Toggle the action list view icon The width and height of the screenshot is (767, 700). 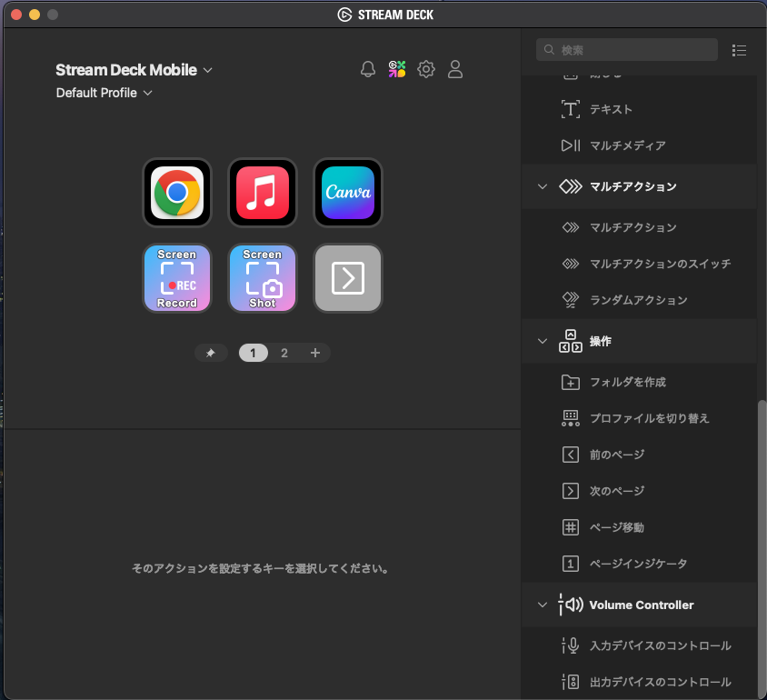coord(739,50)
